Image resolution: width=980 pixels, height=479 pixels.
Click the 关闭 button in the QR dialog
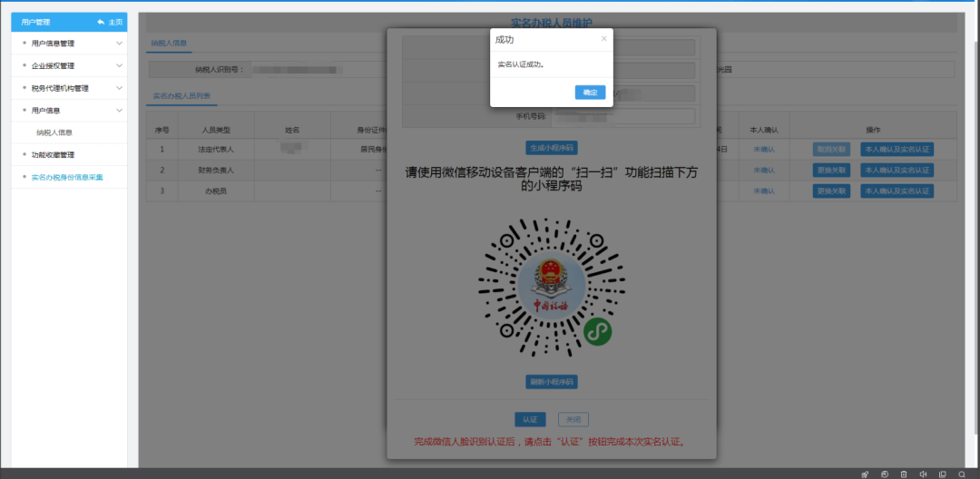click(573, 420)
